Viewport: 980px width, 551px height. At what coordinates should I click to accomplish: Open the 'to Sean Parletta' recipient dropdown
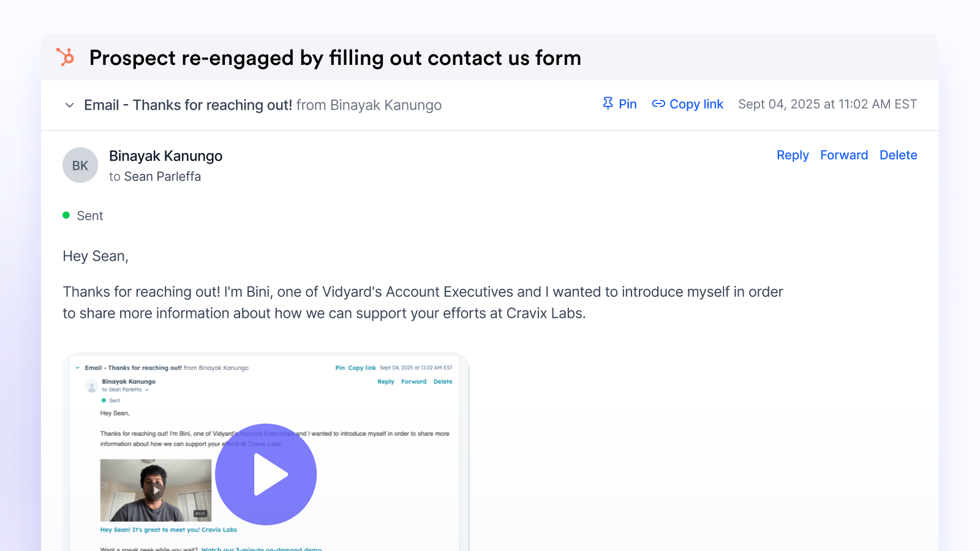146,390
